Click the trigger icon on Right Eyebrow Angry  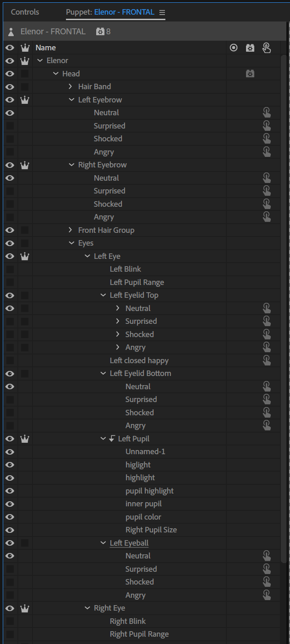[x=267, y=217]
